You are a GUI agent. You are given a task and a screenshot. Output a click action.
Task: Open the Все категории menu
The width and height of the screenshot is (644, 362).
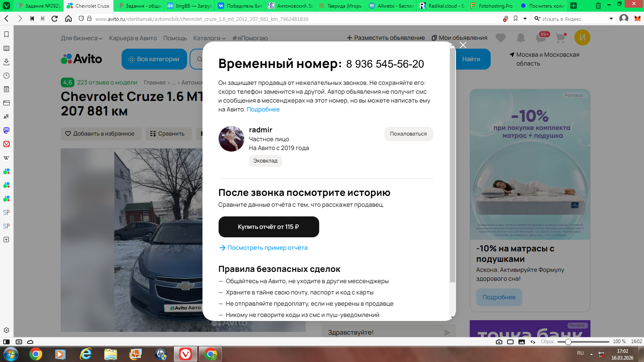pyautogui.click(x=154, y=59)
